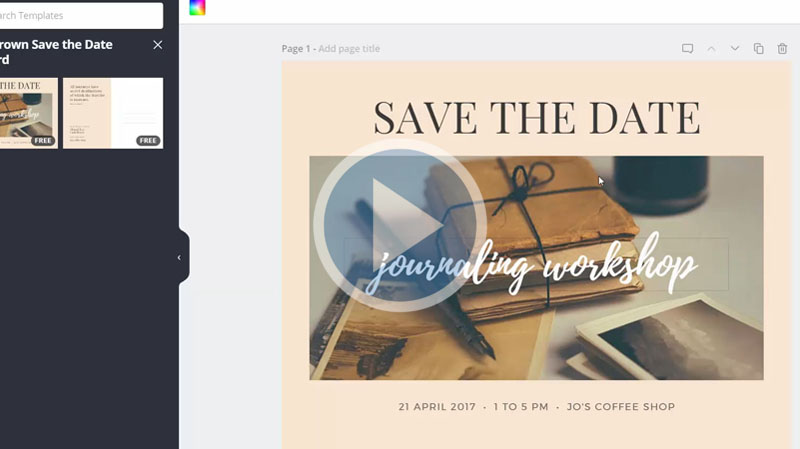Select the journaling workshop script text
800x449 pixels.
(533, 264)
